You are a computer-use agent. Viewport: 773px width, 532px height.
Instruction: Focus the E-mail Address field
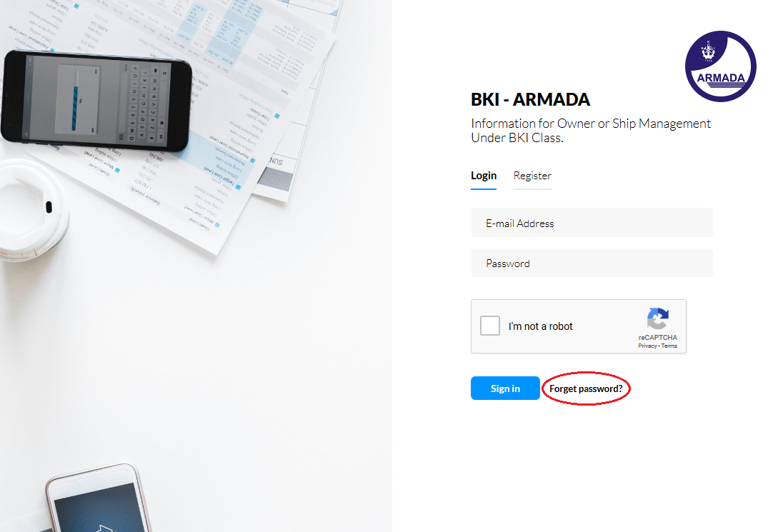tap(592, 223)
